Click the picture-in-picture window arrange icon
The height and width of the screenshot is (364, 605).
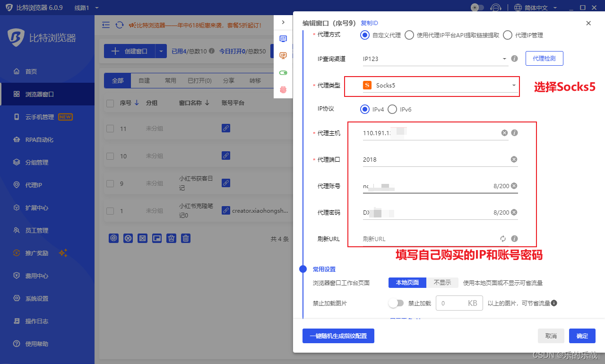pyautogui.click(x=157, y=238)
